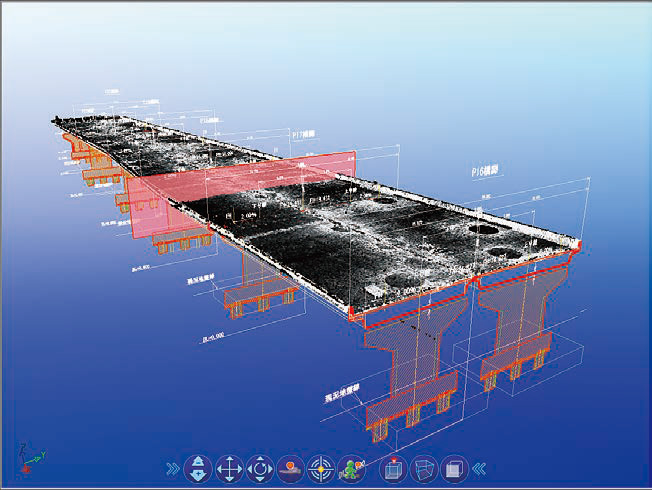The image size is (652, 490).
Task: Select the red transparent section plane
Action: (240, 192)
